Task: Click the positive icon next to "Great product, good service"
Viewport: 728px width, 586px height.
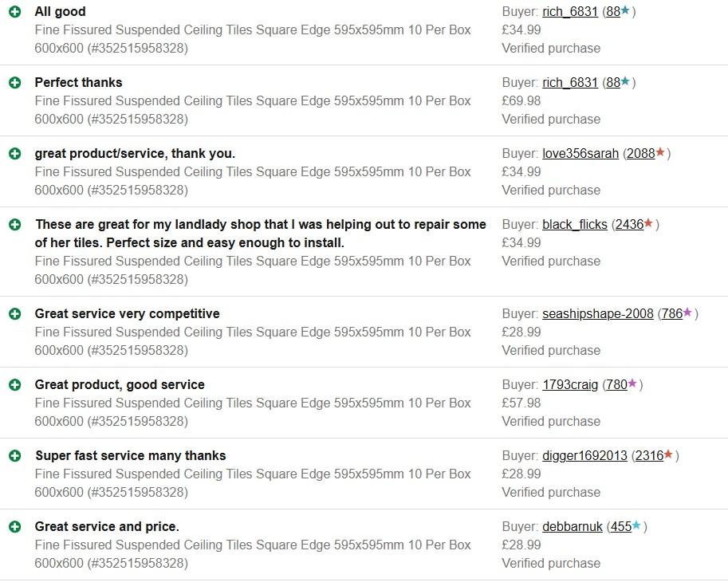Action: coord(14,385)
